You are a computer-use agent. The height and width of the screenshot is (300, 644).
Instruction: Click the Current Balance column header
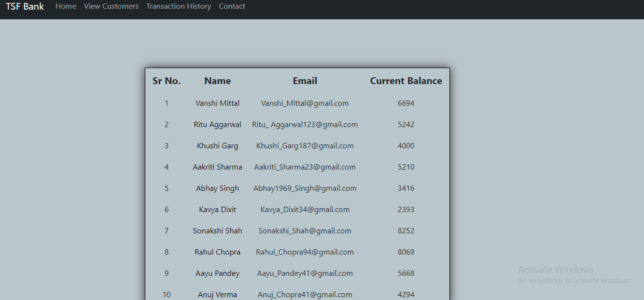point(406,81)
